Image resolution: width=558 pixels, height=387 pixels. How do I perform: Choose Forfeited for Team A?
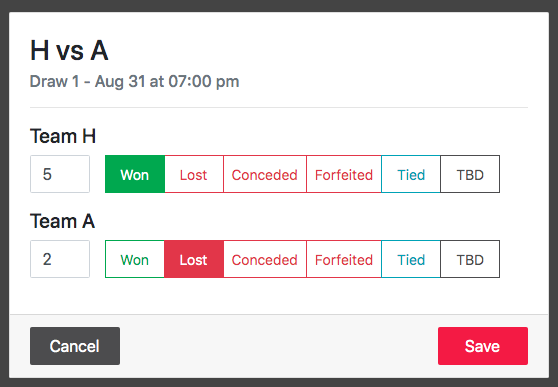[x=344, y=259]
